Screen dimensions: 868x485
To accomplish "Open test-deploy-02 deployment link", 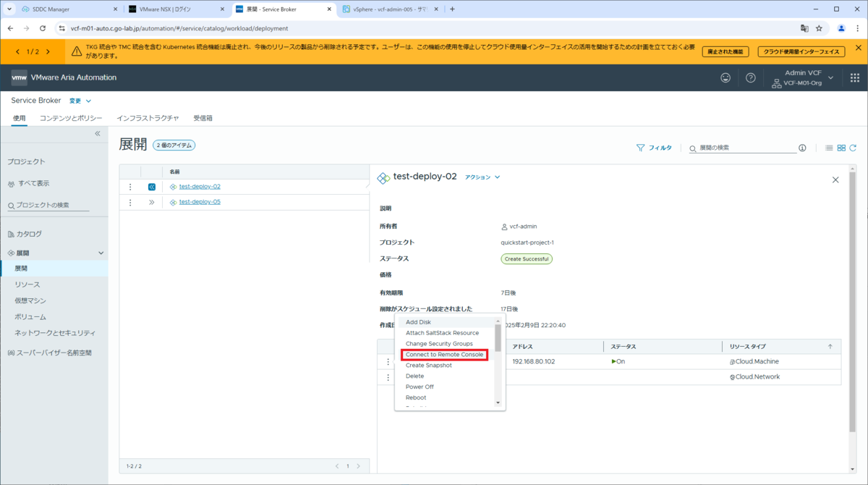I will (x=200, y=187).
